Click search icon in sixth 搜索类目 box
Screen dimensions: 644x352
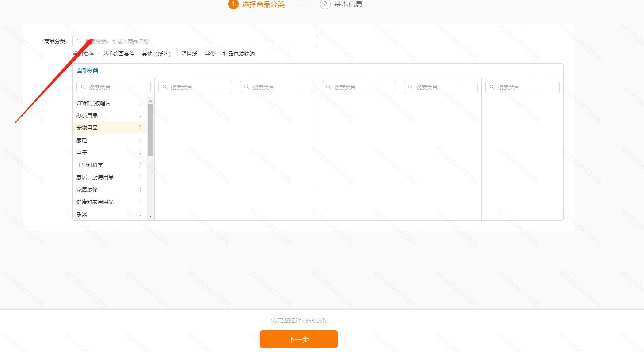point(492,87)
